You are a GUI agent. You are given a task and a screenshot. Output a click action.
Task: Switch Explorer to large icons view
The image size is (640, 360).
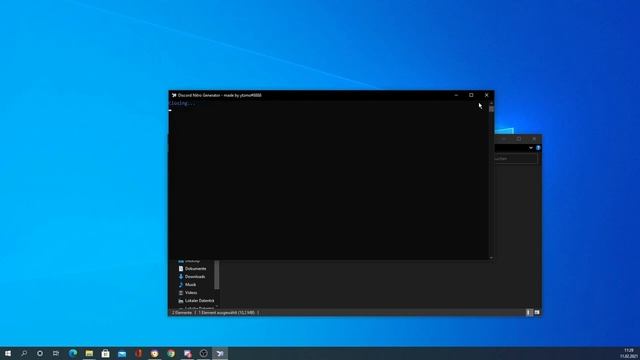[x=537, y=312]
